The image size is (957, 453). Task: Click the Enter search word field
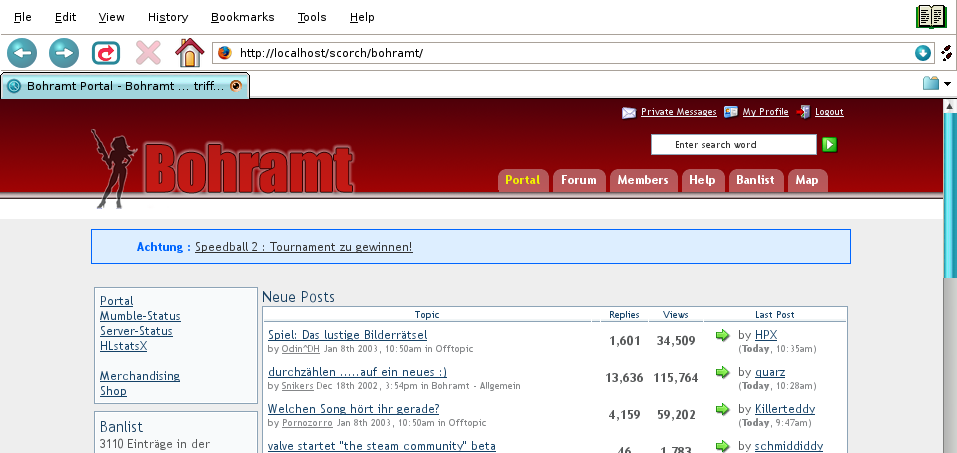pyautogui.click(x=733, y=145)
